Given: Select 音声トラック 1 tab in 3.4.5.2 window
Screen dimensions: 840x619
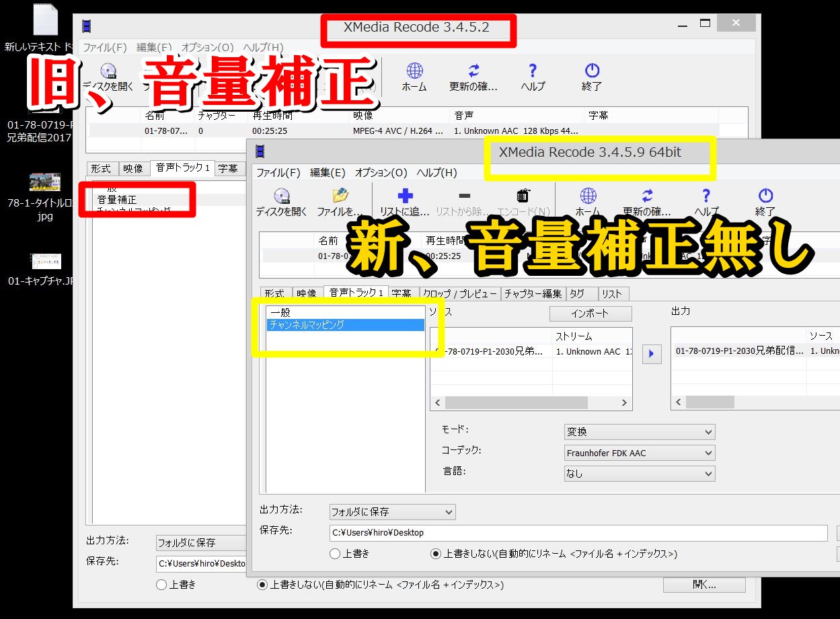Looking at the screenshot, I should tap(183, 168).
